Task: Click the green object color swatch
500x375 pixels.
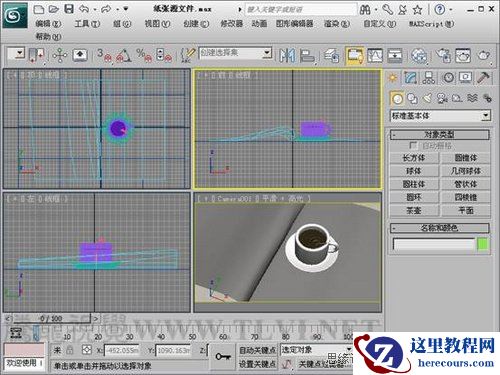Action: pos(483,244)
